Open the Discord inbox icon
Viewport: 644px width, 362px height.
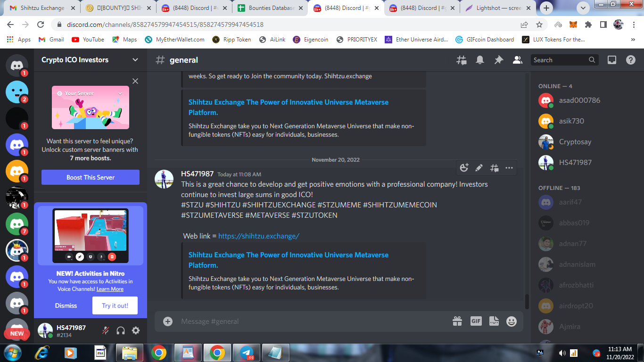(612, 60)
